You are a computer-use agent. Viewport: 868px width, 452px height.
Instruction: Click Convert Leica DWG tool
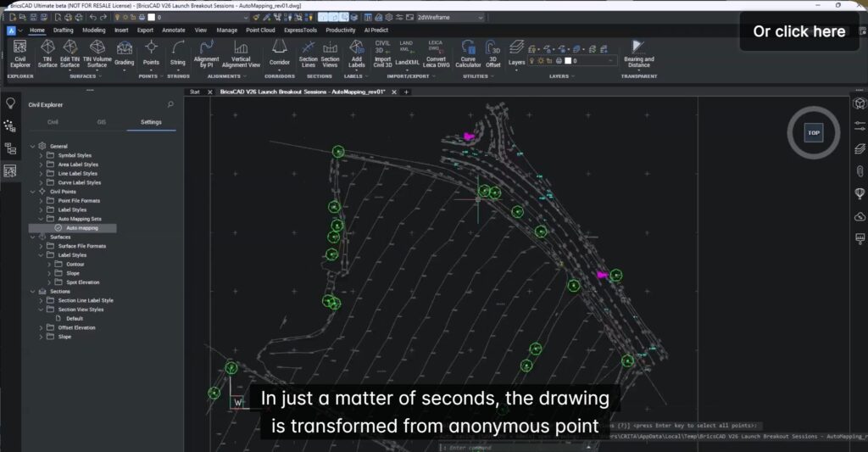click(x=437, y=53)
